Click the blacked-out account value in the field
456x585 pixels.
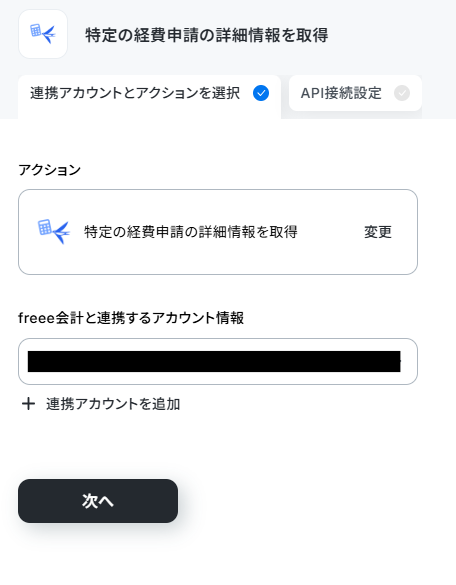[214, 361]
